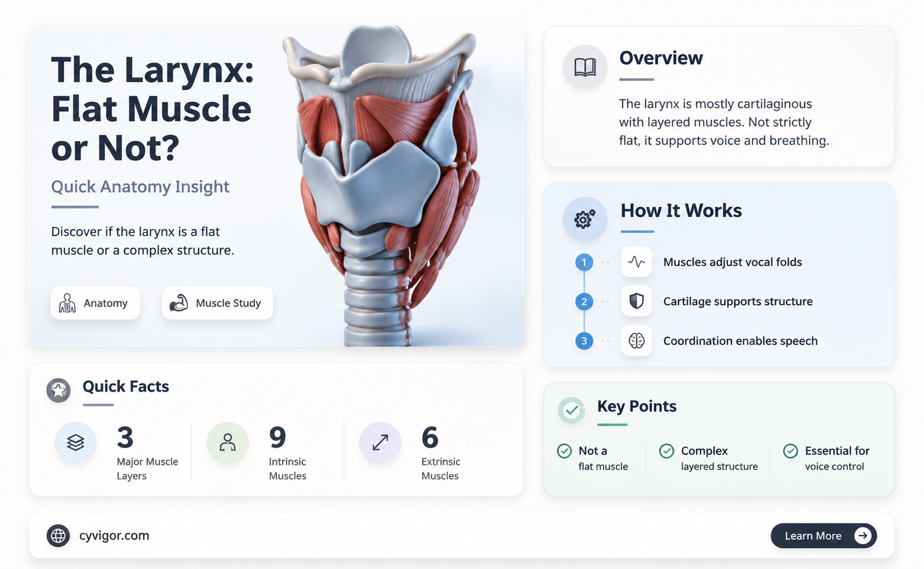The width and height of the screenshot is (924, 569).
Task: Click the Complex layered structure text
Action: click(719, 459)
